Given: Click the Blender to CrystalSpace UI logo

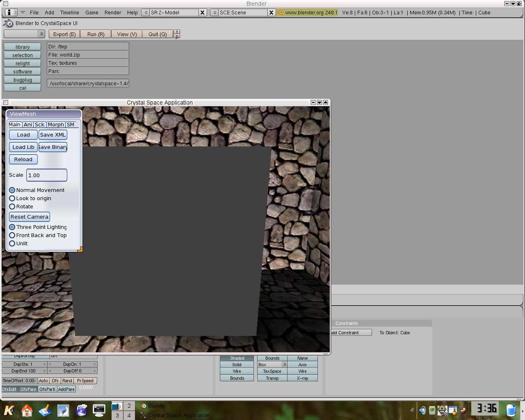Looking at the screenshot, I should [8, 23].
